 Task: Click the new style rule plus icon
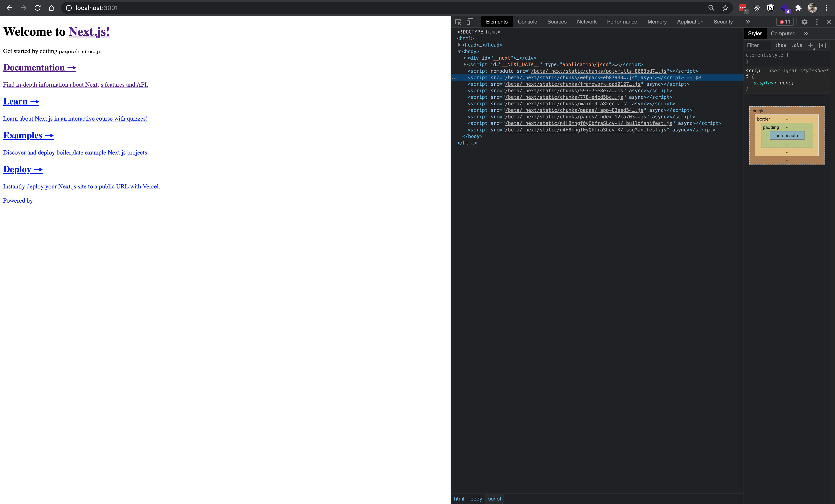(811, 45)
